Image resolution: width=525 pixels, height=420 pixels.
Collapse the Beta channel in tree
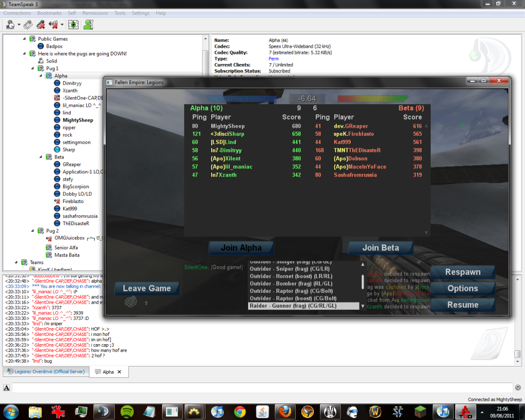coord(41,157)
